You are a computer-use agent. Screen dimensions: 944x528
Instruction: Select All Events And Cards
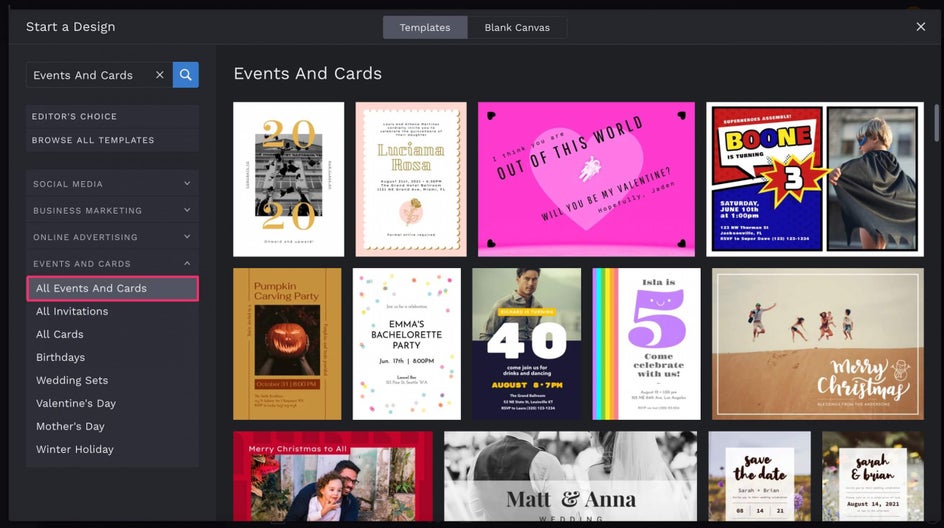112,288
